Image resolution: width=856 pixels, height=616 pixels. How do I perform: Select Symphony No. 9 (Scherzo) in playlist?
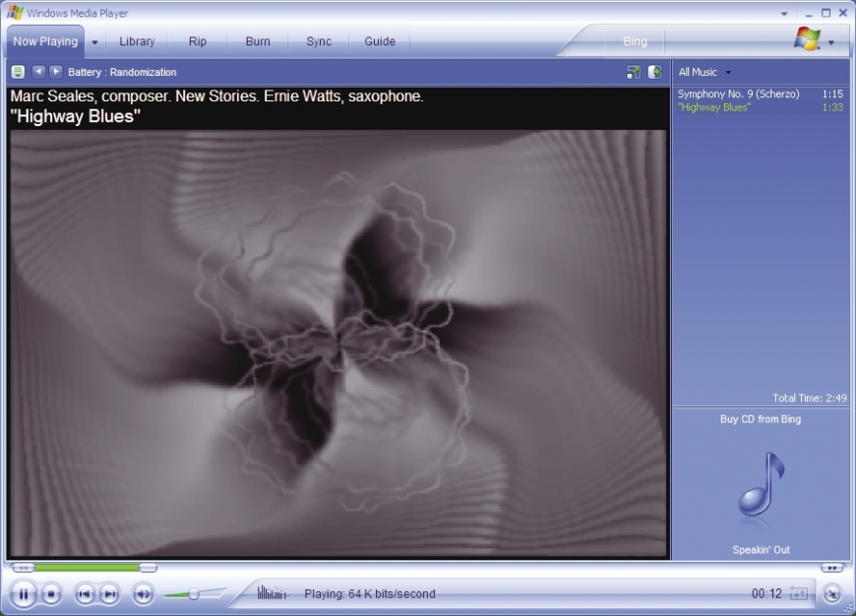tap(760, 93)
